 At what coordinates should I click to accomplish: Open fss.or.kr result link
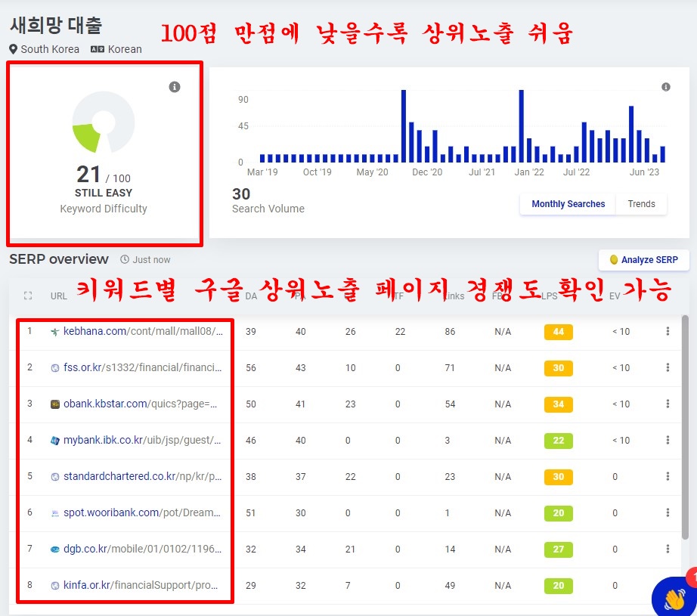(x=143, y=367)
